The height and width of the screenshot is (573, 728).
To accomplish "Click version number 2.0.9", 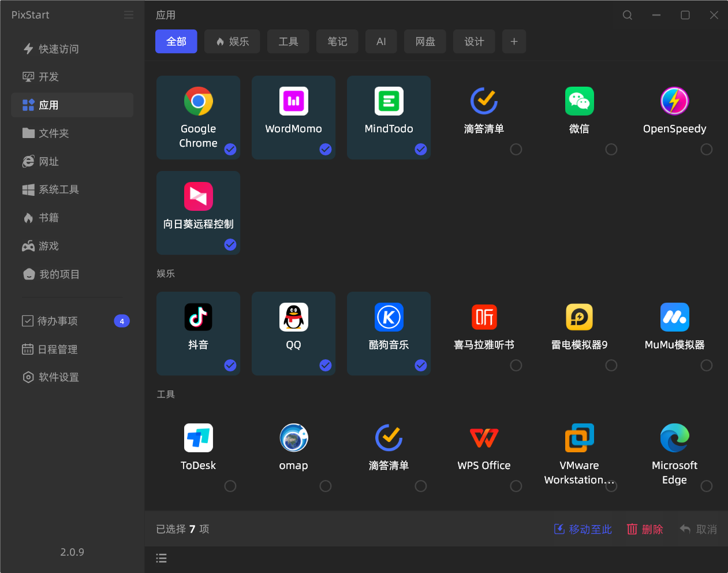I will pyautogui.click(x=72, y=552).
